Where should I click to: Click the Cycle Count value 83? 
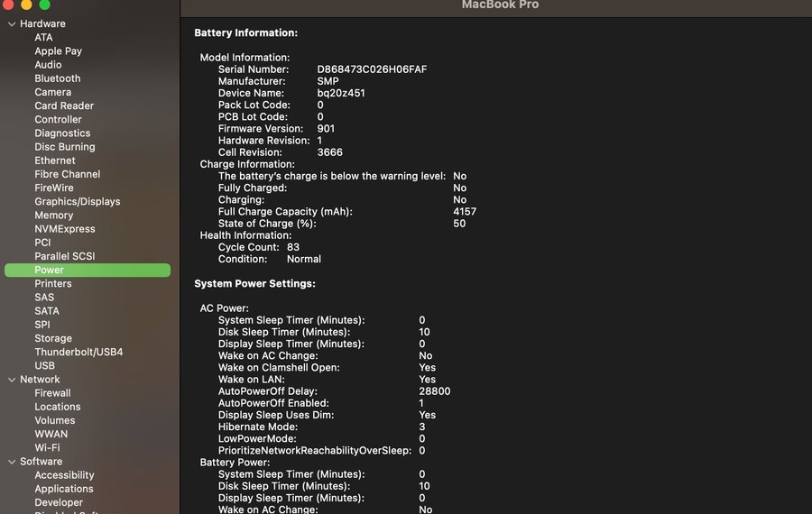click(293, 247)
